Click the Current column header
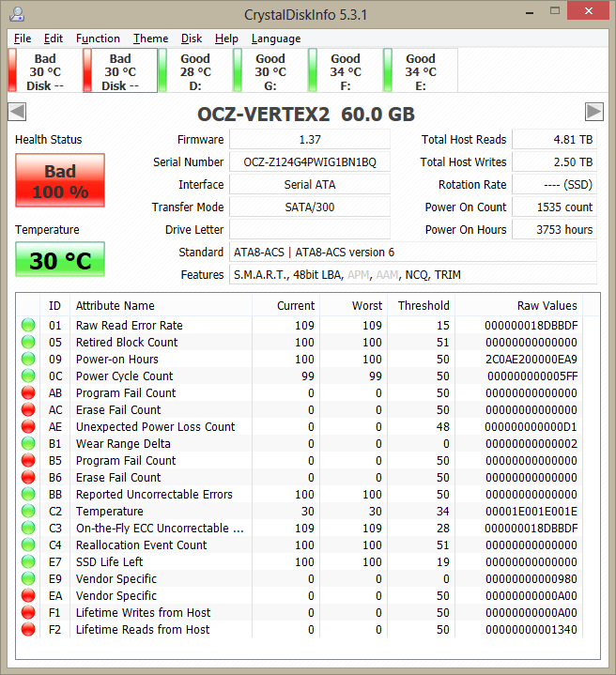Viewport: 616px width, 675px height. (285, 305)
